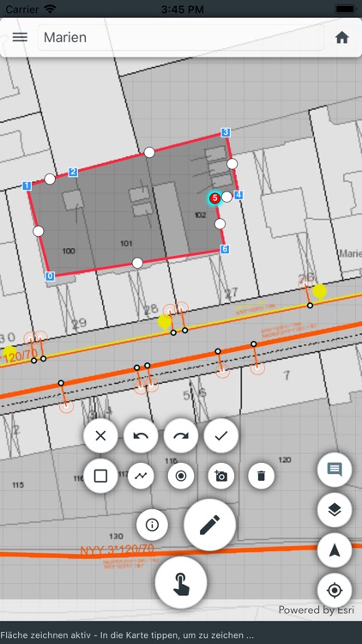362x644 pixels.
Task: Select polygon vertex 6
Action: click(x=225, y=249)
